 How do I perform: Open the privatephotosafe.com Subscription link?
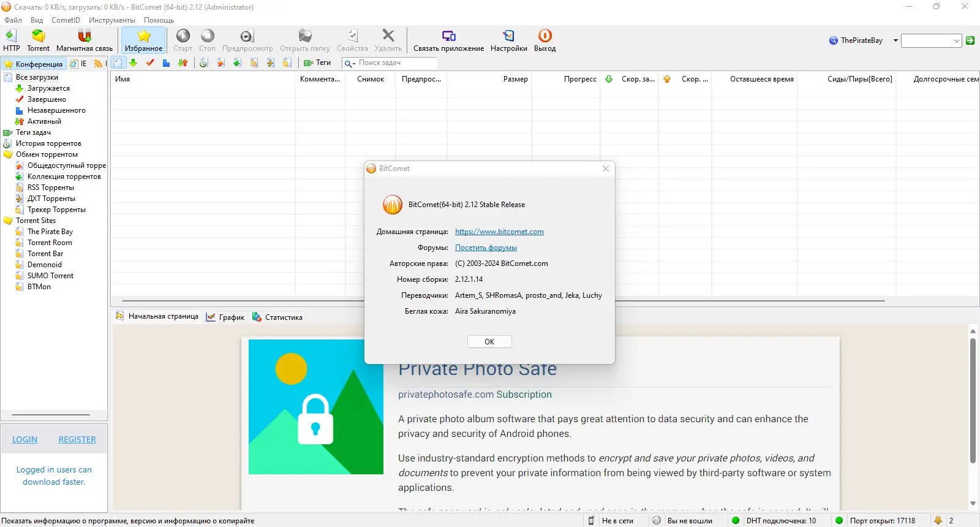tap(475, 395)
